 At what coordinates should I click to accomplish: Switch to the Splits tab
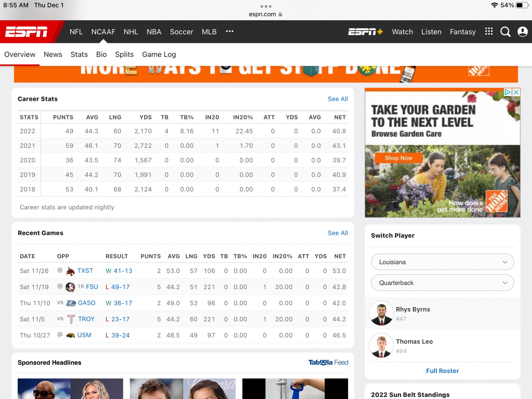click(124, 54)
